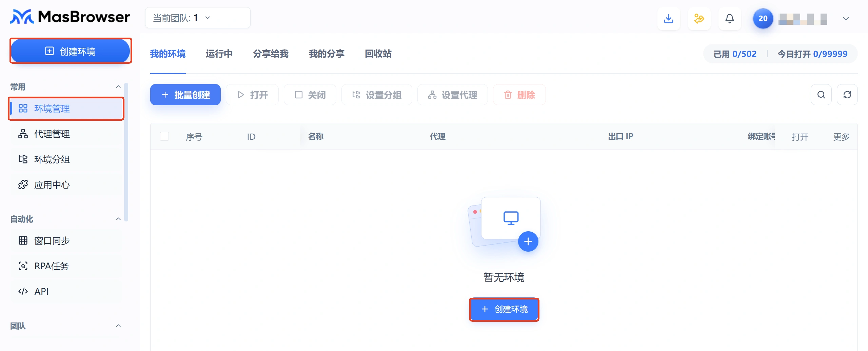868x351 pixels.
Task: Open API in the sidebar
Action: click(66, 292)
